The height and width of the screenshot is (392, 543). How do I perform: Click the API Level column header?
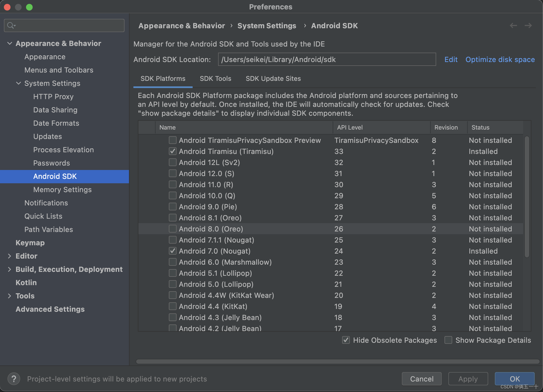tap(382, 127)
